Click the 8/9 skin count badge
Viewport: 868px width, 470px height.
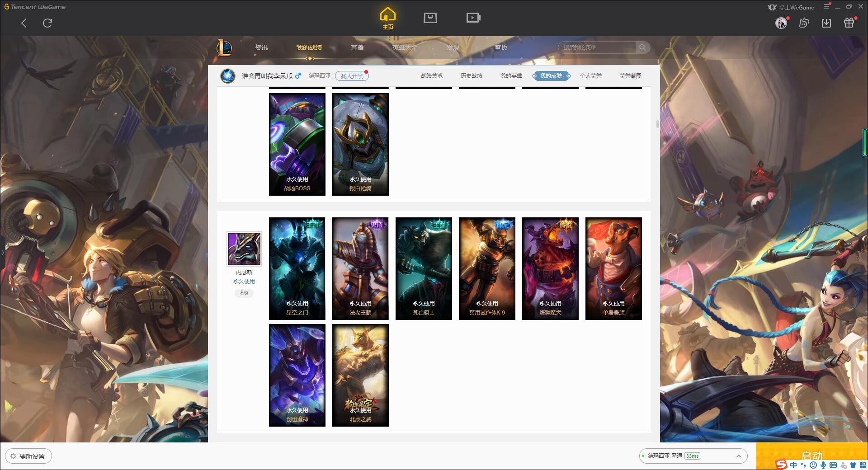(x=244, y=293)
